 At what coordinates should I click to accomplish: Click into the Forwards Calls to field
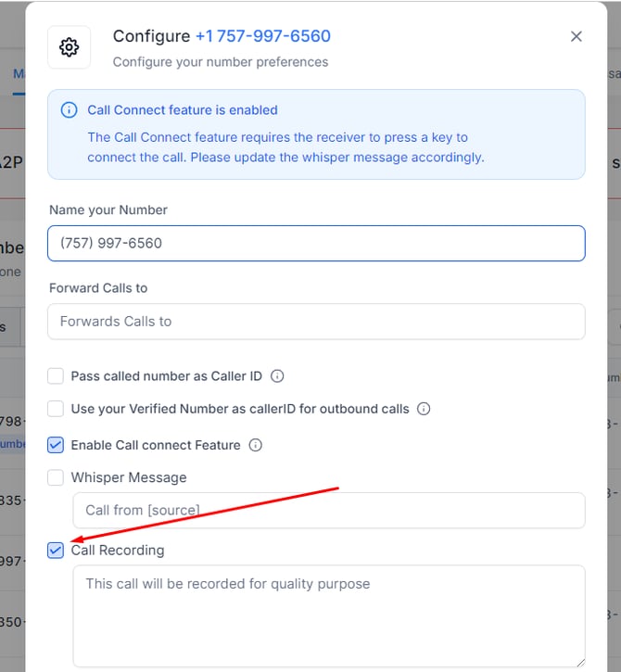click(x=316, y=322)
